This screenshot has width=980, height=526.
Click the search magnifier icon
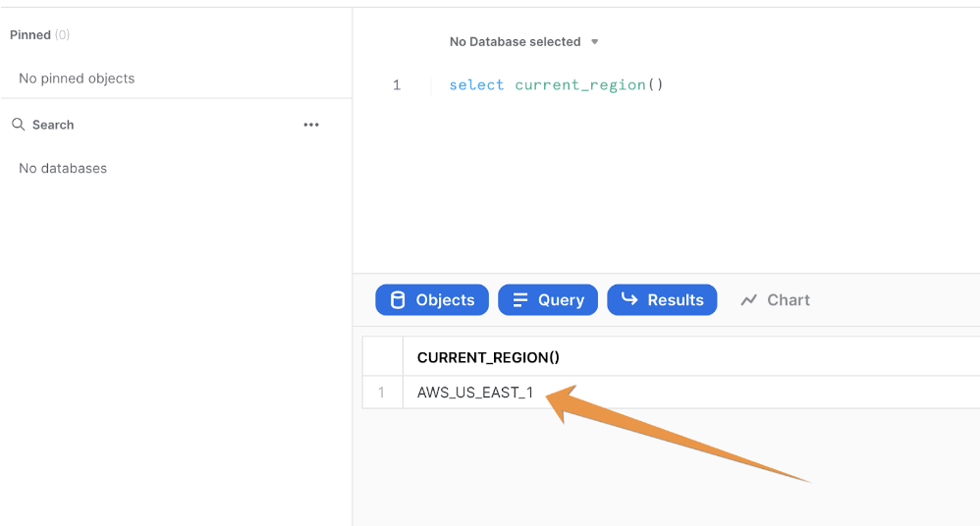[x=18, y=125]
